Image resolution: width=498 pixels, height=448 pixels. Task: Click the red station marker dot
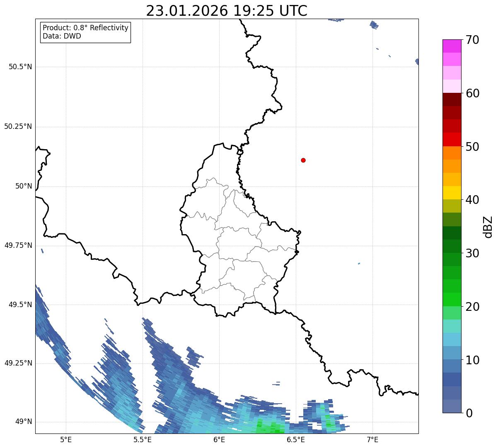click(303, 160)
